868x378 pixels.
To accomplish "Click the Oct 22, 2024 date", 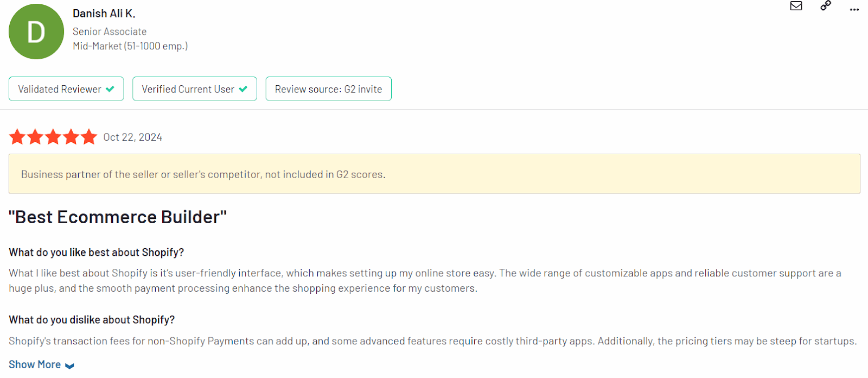I will 133,137.
